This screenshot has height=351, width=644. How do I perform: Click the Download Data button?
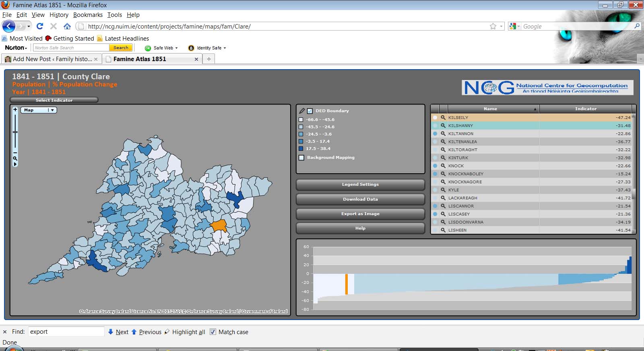click(x=360, y=199)
